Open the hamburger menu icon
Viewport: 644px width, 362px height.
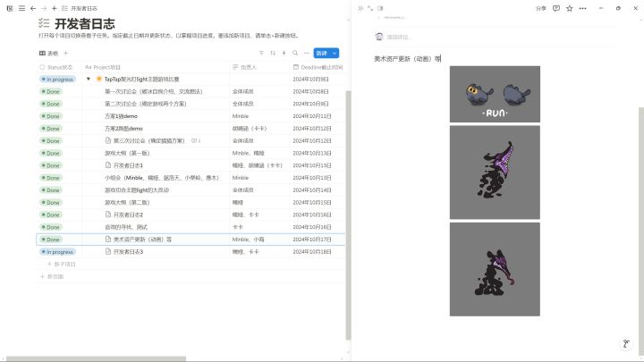[x=21, y=8]
